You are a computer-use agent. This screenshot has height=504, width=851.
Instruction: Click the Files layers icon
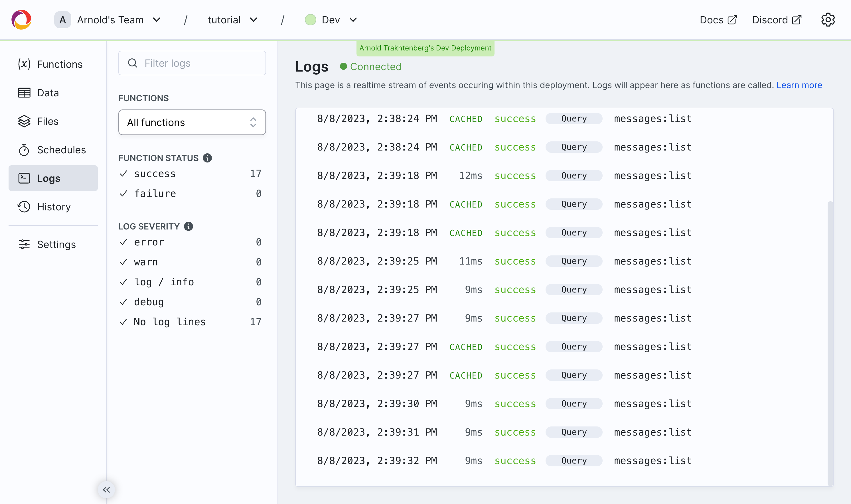pos(24,121)
